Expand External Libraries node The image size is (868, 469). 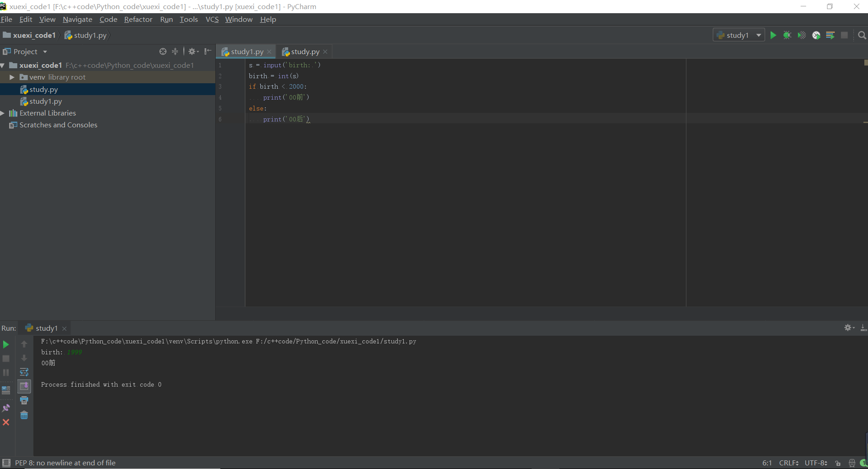[3, 113]
